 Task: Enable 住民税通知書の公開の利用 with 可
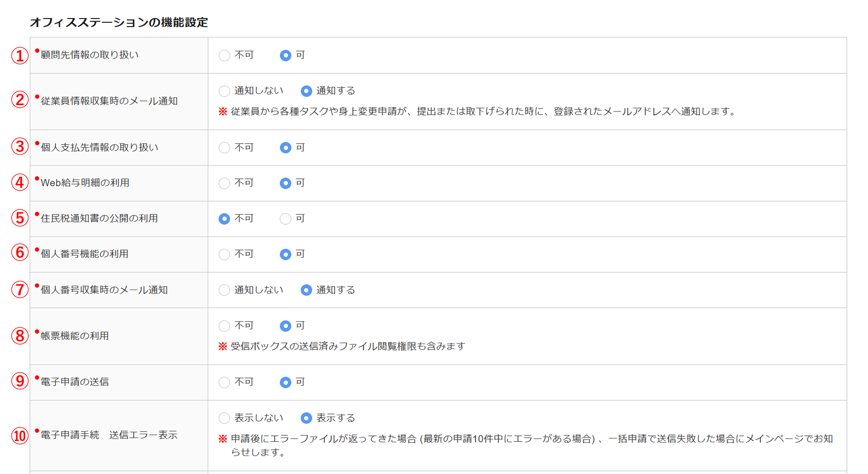pos(285,219)
